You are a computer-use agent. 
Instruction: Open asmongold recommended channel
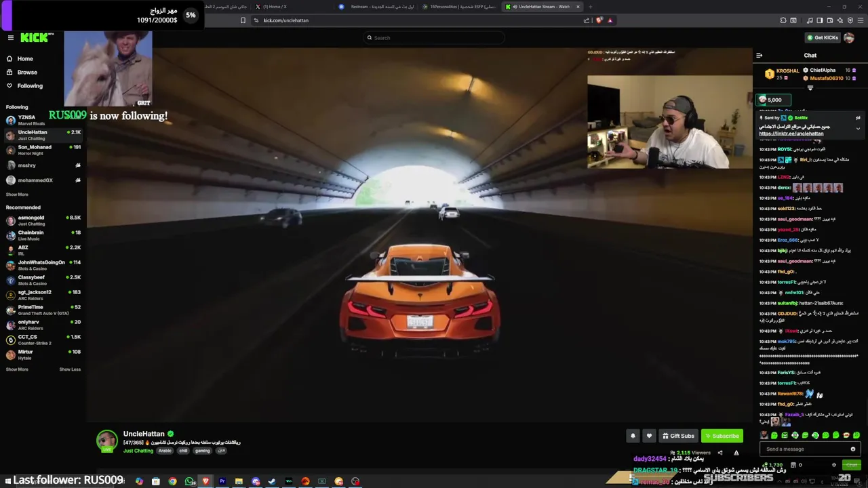[x=43, y=220]
